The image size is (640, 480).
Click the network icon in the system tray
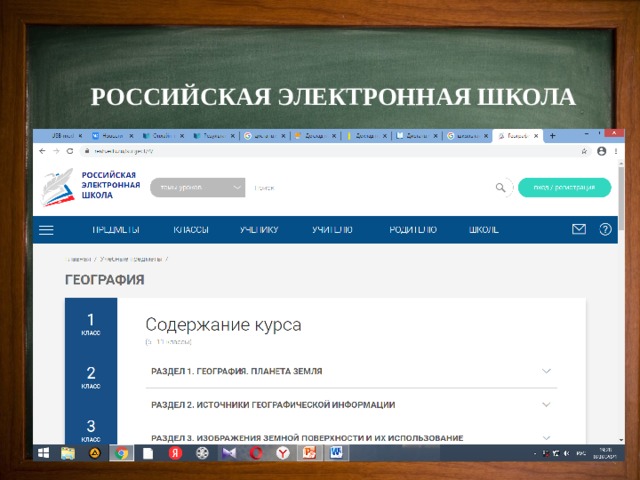coord(556,453)
